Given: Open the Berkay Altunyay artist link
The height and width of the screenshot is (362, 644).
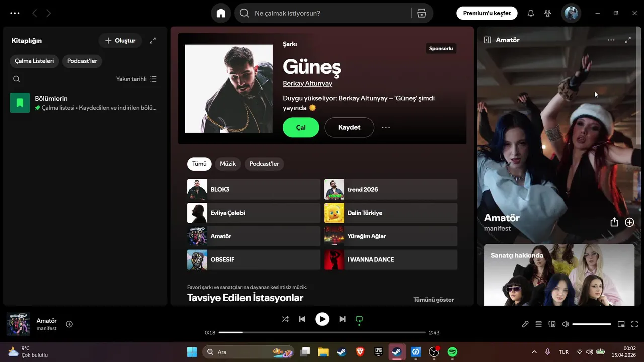Looking at the screenshot, I should (x=307, y=83).
